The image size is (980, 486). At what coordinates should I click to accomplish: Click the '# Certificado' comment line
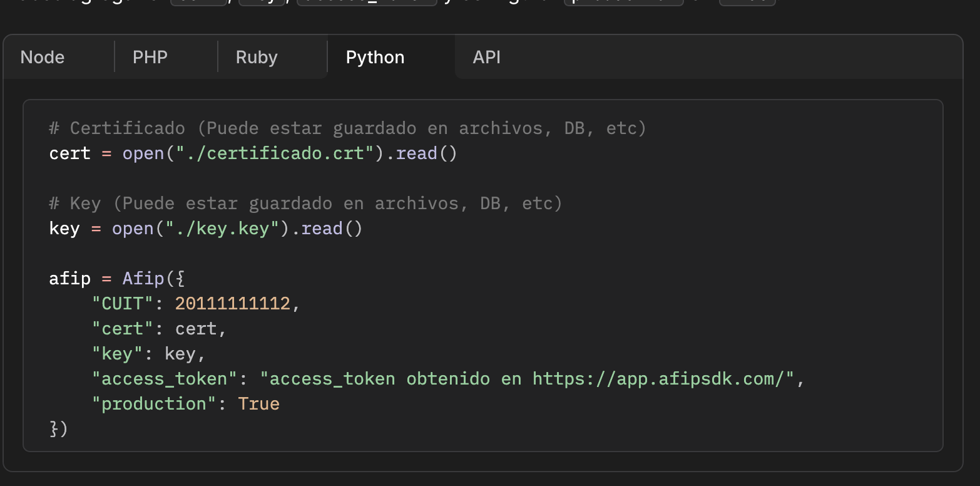(347, 128)
